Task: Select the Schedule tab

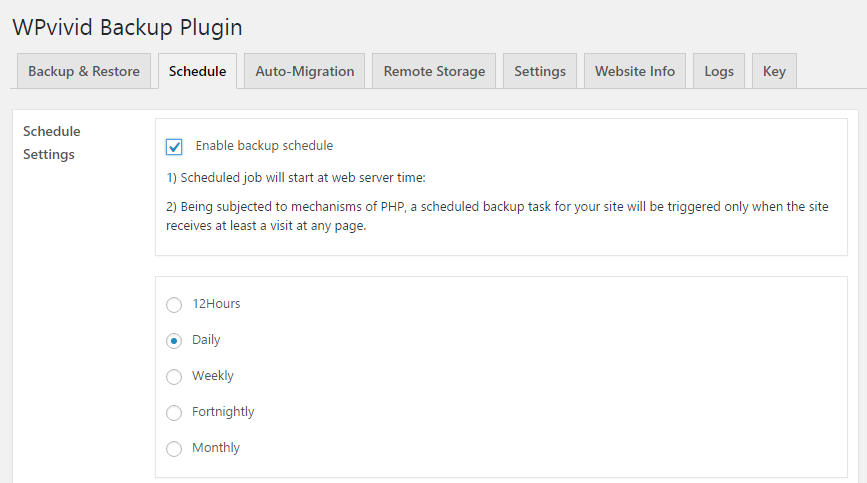Action: 197,71
